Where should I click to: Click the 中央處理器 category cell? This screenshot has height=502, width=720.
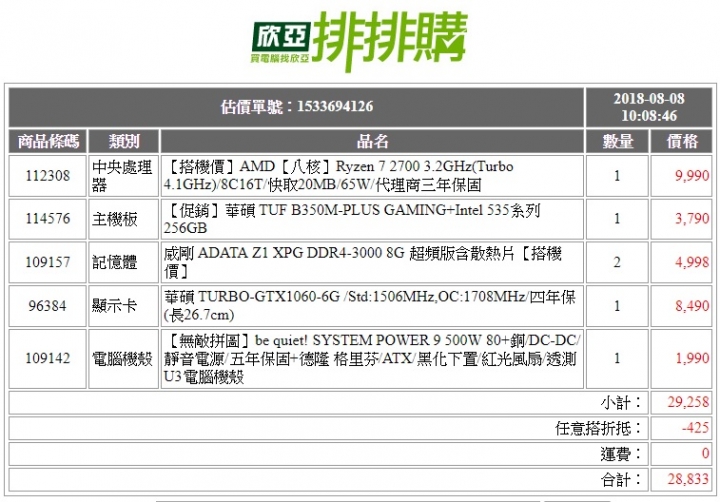point(122,175)
